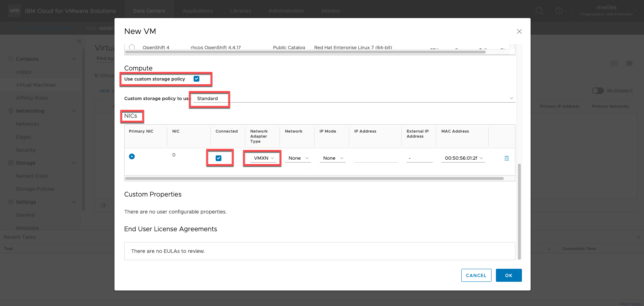Click the search magnifier icon
The height and width of the screenshot is (306, 644).
point(539,11)
